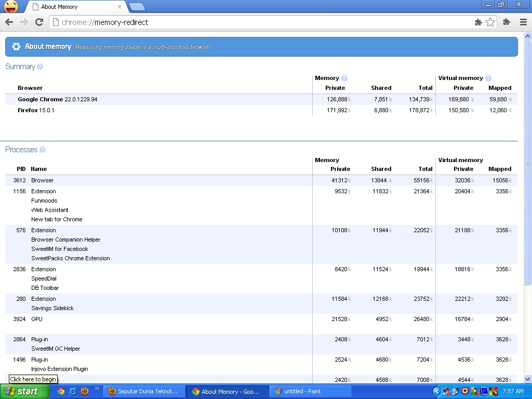The image size is (532, 399).
Task: Click Browser Companion Helper extension name
Action: pyautogui.click(x=66, y=240)
